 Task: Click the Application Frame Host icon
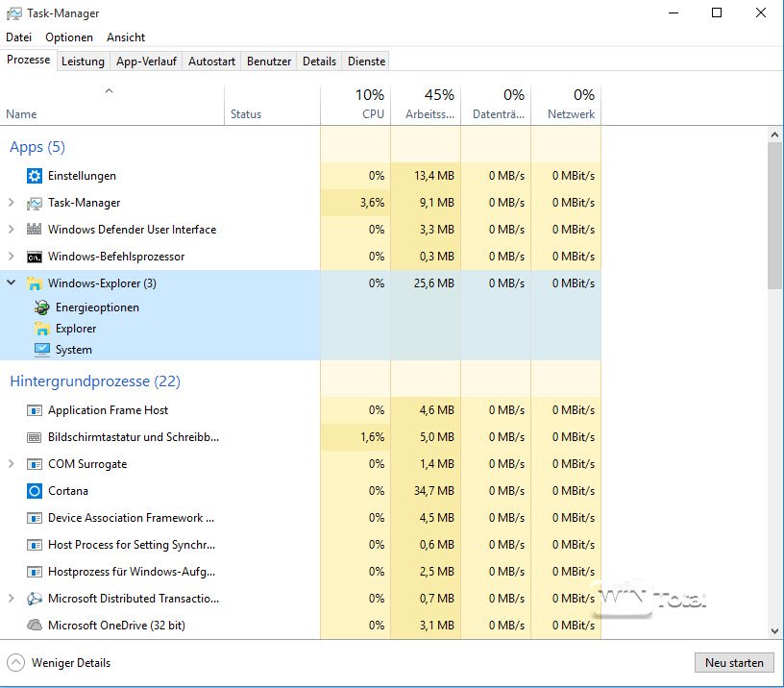[x=34, y=410]
